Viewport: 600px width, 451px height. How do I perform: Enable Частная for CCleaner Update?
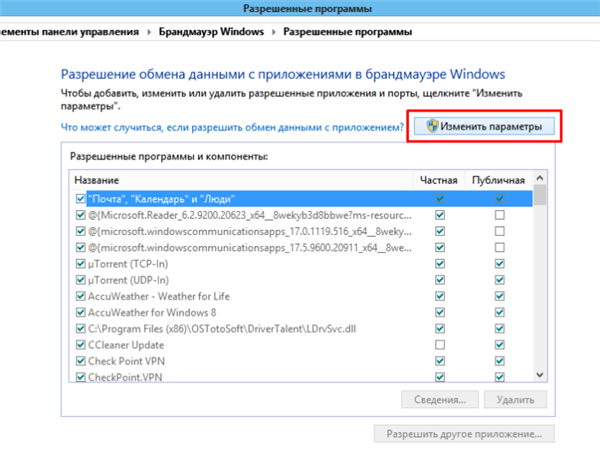[440, 345]
